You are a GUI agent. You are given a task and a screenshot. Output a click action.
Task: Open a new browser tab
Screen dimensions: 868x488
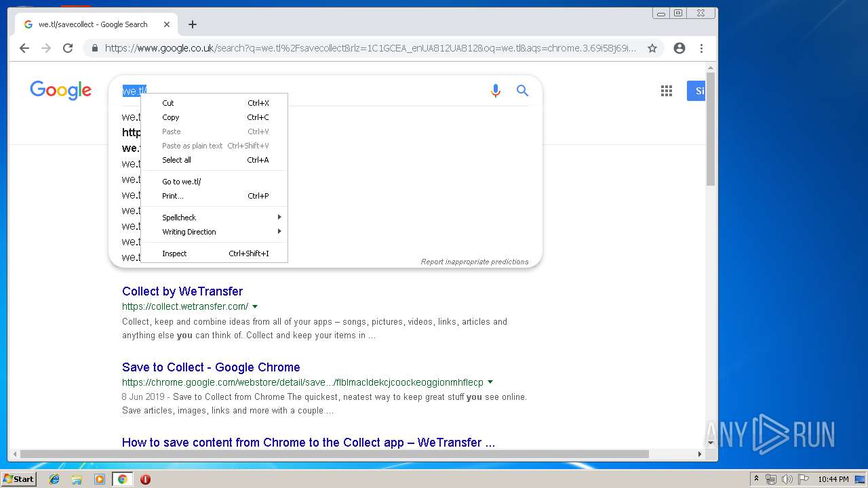click(x=193, y=24)
